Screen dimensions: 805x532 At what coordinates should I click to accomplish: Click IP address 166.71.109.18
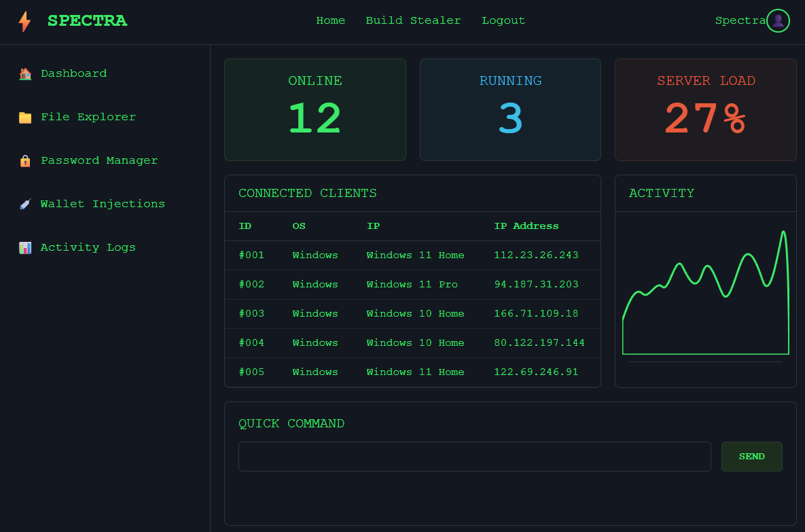[536, 315]
